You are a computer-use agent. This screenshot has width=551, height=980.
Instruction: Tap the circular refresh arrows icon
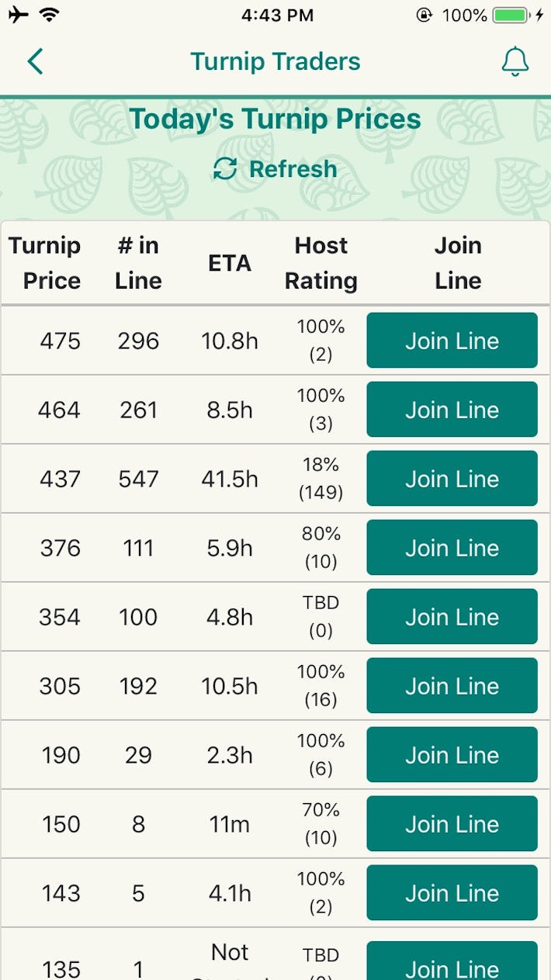pos(225,168)
